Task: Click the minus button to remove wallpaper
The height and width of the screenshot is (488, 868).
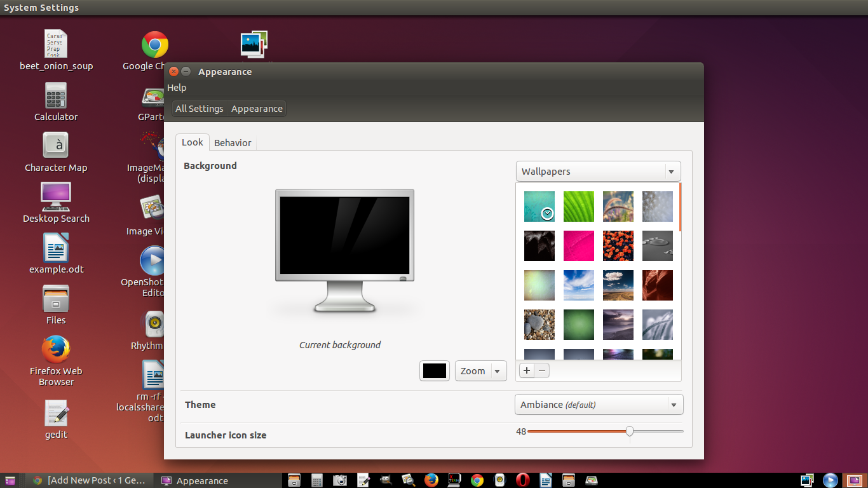Action: 542,370
